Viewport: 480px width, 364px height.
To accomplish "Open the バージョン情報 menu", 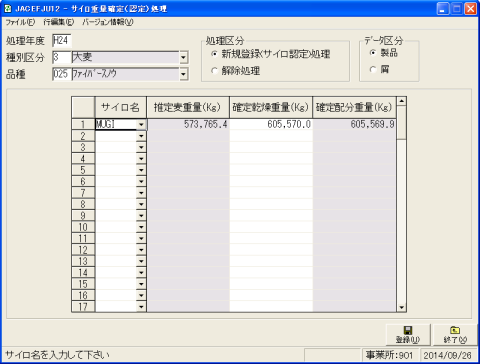I will pos(108,22).
